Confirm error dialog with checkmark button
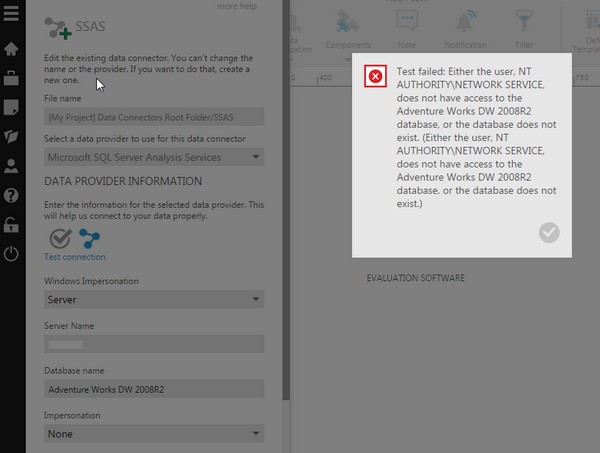This screenshot has height=453, width=600. (x=548, y=233)
